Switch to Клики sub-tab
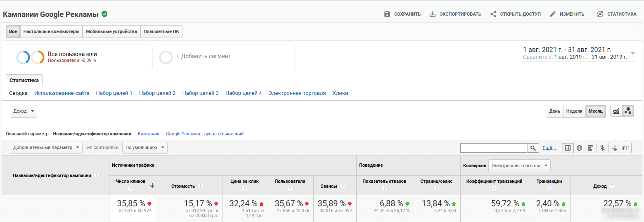The height and width of the screenshot is (222, 644). [340, 93]
